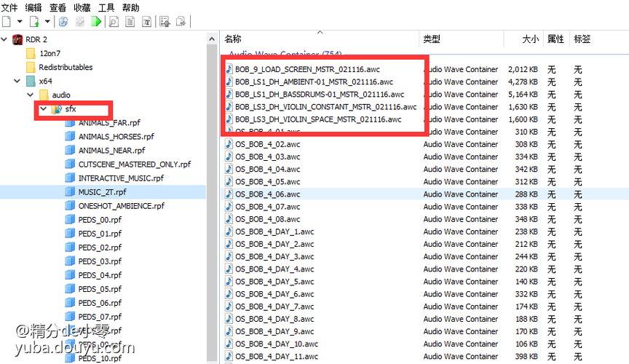Viewport: 629px width, 364px height.
Task: Click the grayed edit mode toolbar icon
Action: [x=80, y=21]
